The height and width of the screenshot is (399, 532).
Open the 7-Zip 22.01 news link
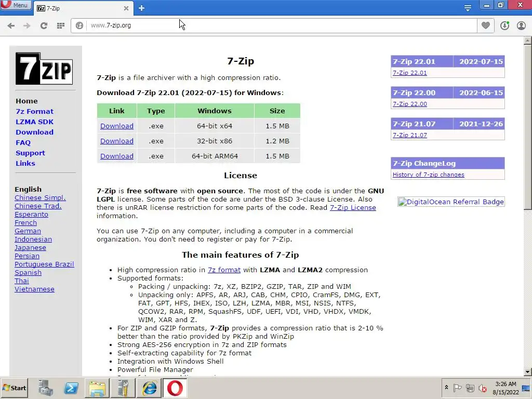409,73
